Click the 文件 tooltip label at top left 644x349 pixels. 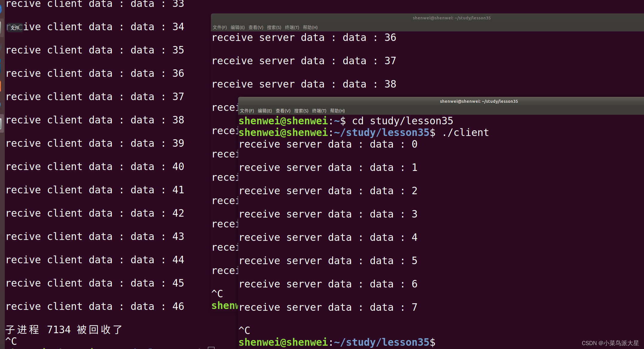click(x=15, y=28)
